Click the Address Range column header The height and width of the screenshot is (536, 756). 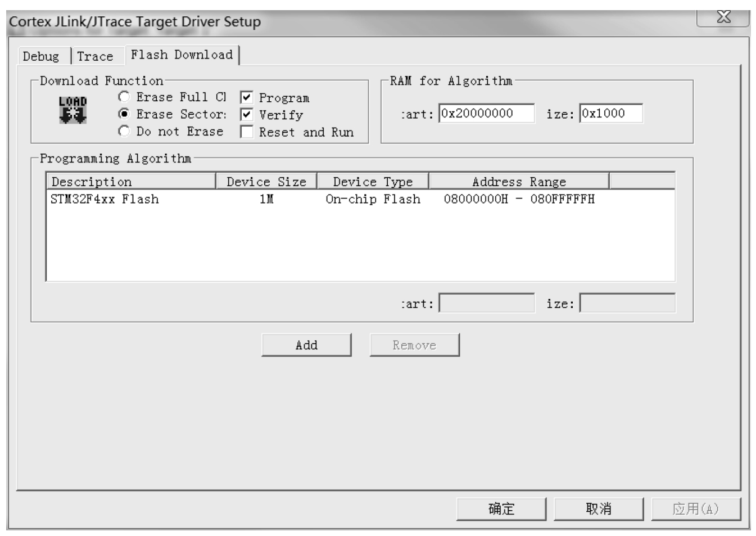point(519,181)
